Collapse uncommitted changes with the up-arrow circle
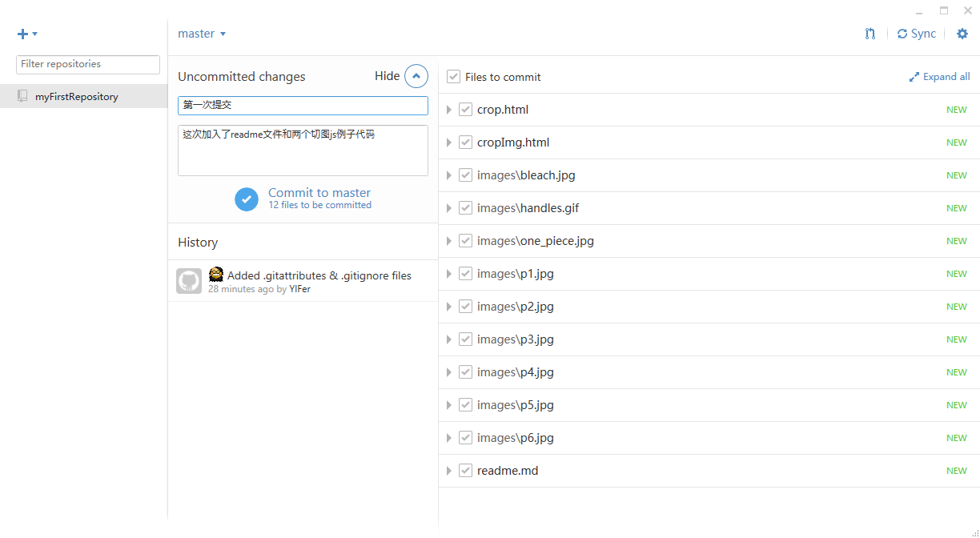The image size is (980, 538). (x=416, y=76)
